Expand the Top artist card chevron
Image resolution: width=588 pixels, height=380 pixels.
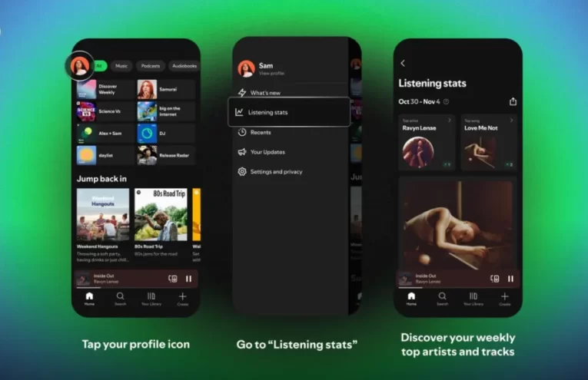pyautogui.click(x=449, y=121)
